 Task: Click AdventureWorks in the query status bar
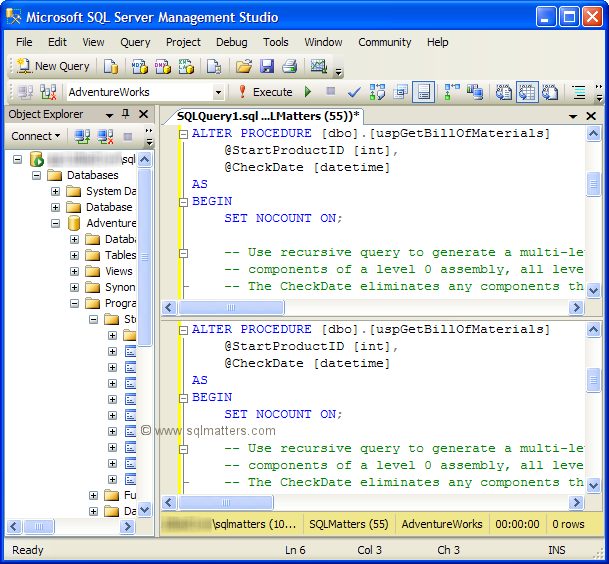click(x=442, y=524)
